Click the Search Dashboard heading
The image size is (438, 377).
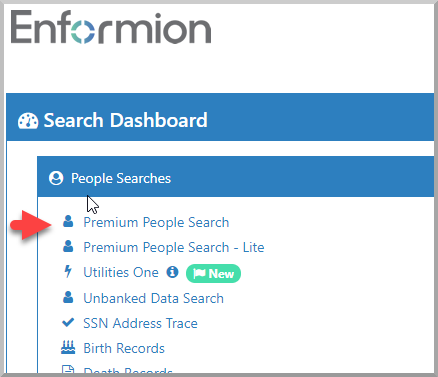[x=125, y=120]
